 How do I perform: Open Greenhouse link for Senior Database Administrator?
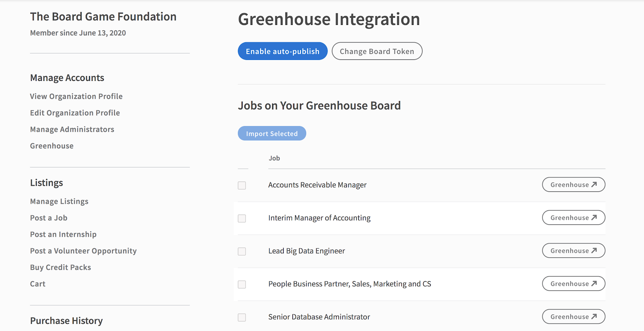click(x=574, y=317)
